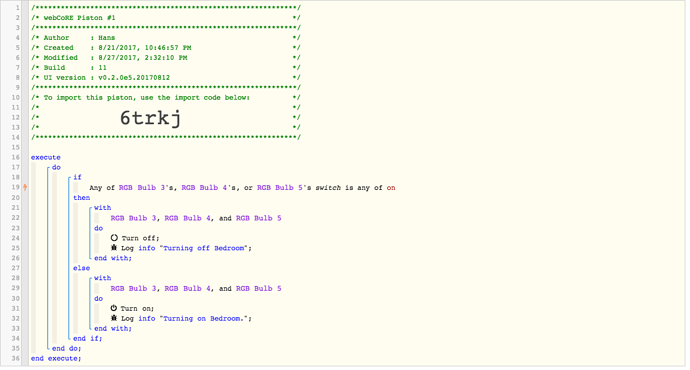The image size is (690, 370).
Task: Click the execute keyword on line 16
Action: tap(46, 157)
